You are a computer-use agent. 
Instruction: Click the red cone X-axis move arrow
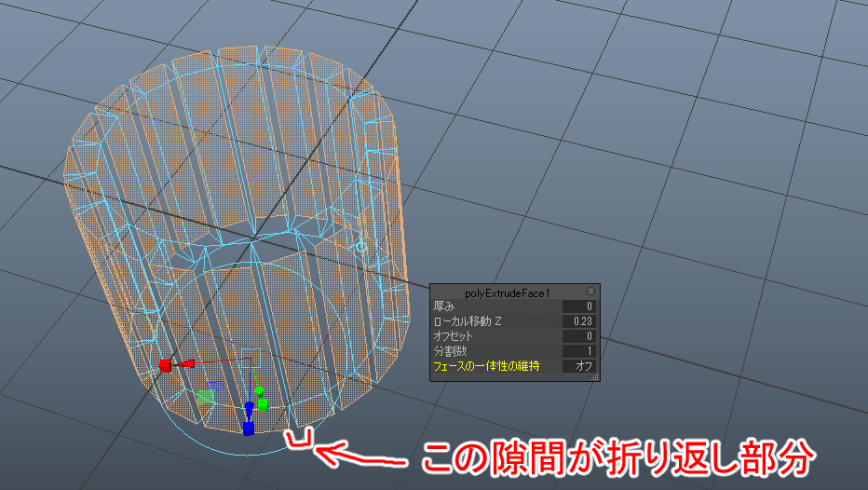[185, 363]
